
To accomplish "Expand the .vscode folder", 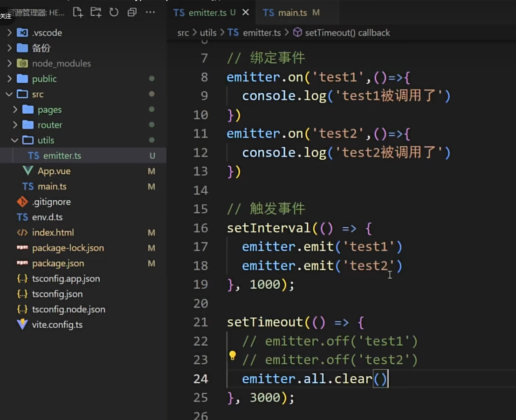I will tap(47, 33).
